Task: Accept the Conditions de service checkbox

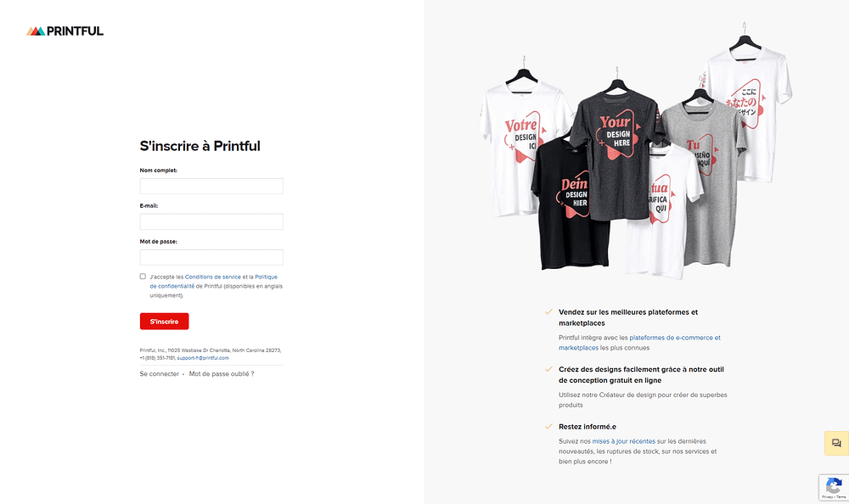Action: tap(143, 277)
